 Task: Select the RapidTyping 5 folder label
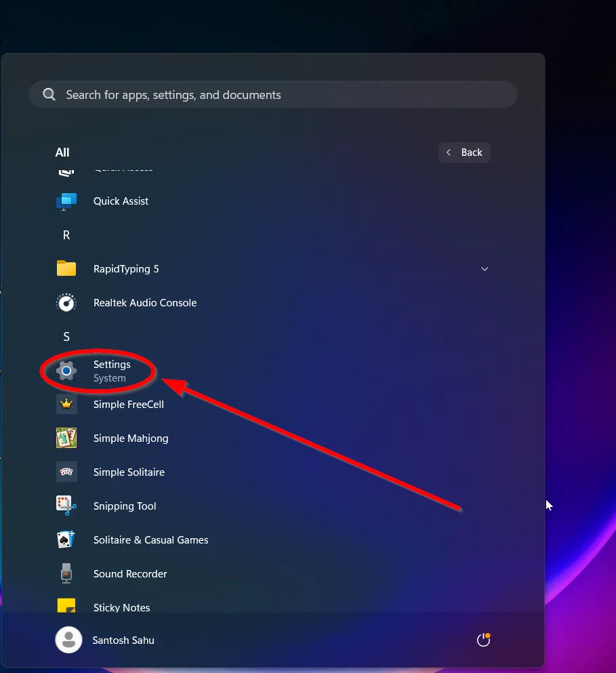(x=126, y=268)
